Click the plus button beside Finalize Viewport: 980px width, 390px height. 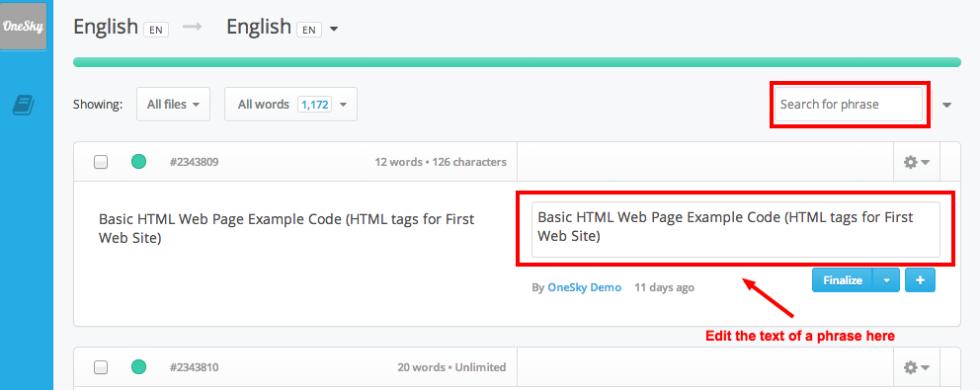(x=920, y=280)
